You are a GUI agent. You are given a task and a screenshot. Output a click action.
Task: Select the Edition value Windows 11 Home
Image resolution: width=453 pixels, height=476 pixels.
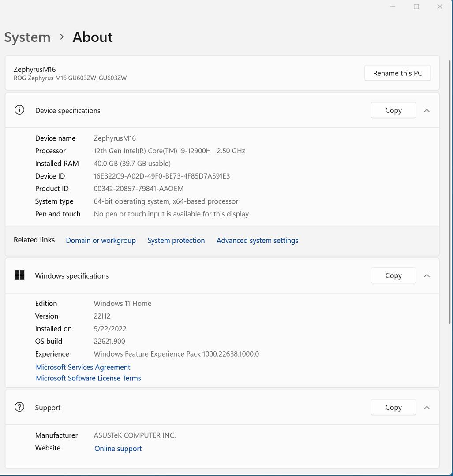(x=123, y=303)
